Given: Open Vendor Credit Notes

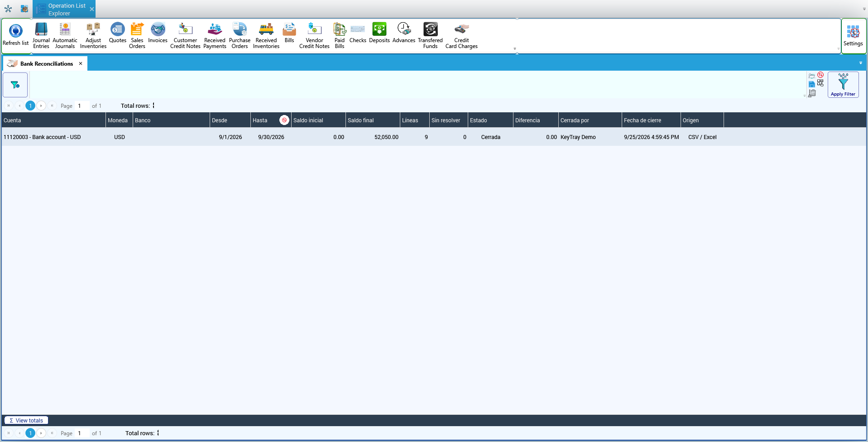Looking at the screenshot, I should [314, 35].
